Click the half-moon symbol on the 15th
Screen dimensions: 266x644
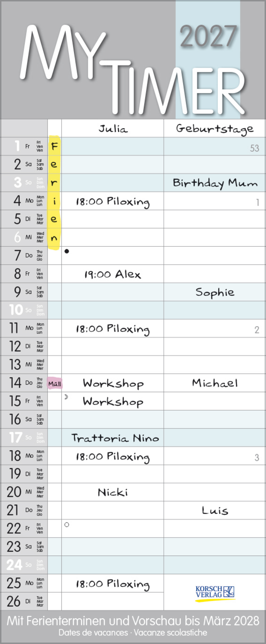coord(66,397)
